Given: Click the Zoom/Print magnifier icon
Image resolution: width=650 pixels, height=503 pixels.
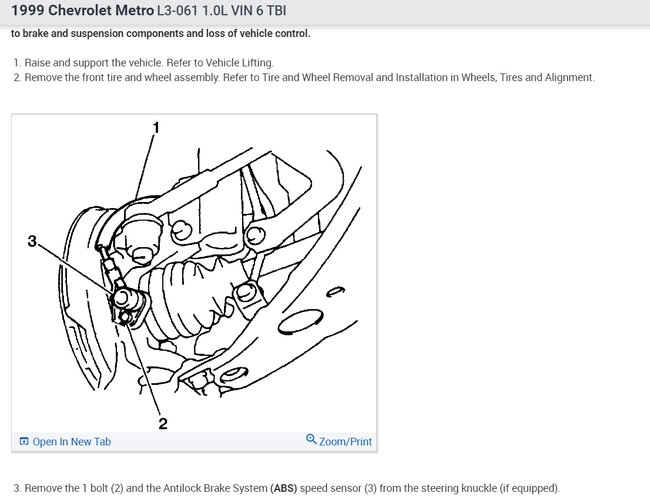Looking at the screenshot, I should (311, 439).
